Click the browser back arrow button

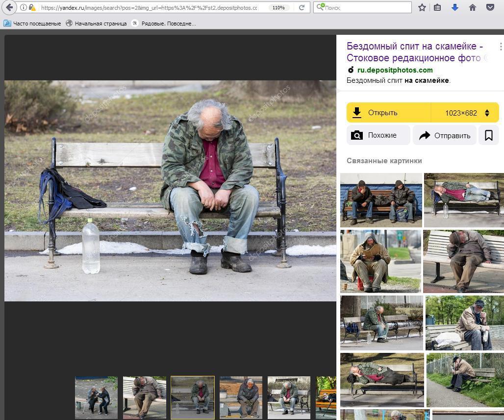tap(9, 7)
